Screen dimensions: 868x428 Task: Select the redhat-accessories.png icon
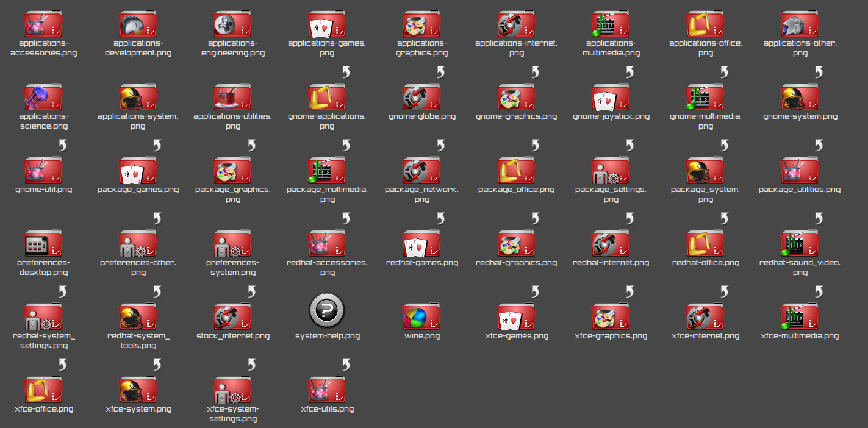(x=327, y=244)
